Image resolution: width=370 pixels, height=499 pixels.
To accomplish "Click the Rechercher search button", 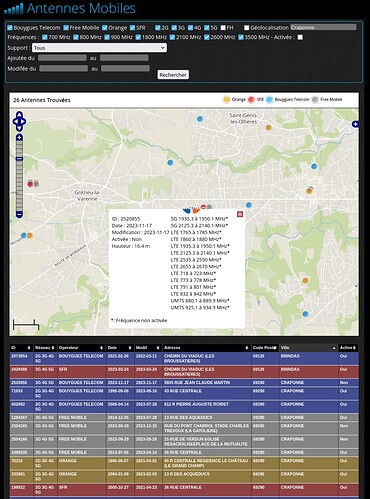I will [x=173, y=75].
